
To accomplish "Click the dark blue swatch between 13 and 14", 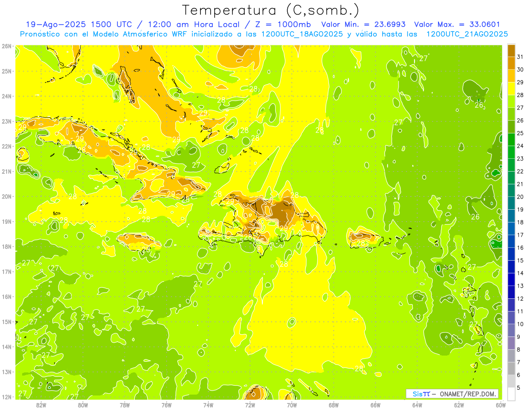I will click(511, 279).
